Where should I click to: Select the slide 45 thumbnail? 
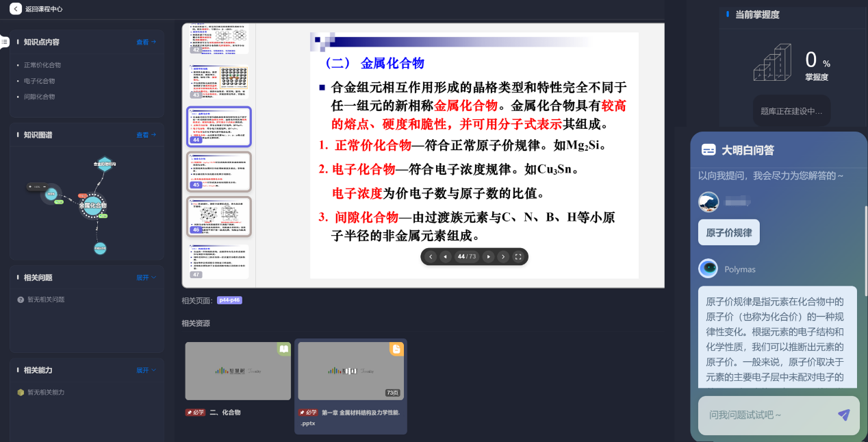point(219,171)
